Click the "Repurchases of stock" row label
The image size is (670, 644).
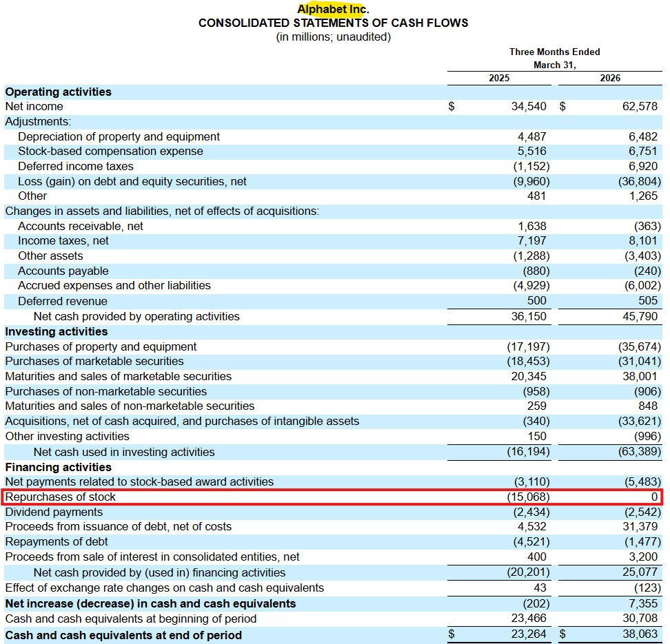tap(60, 497)
